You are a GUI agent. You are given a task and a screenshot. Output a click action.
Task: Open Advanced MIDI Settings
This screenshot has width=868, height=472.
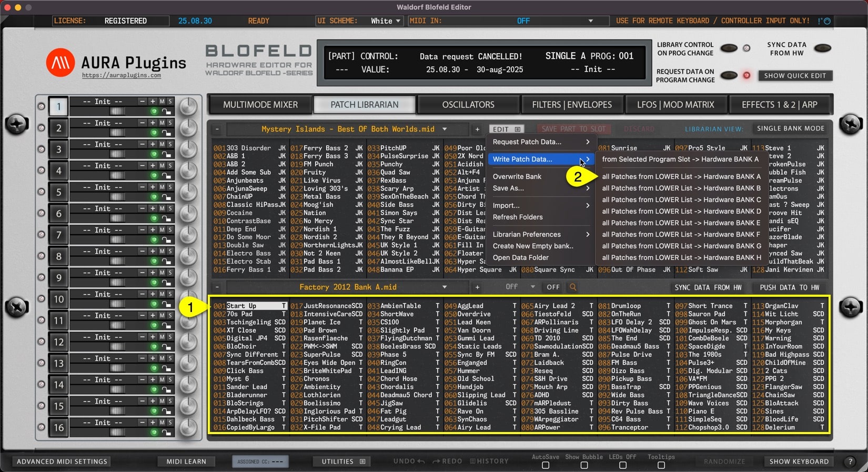pos(62,461)
